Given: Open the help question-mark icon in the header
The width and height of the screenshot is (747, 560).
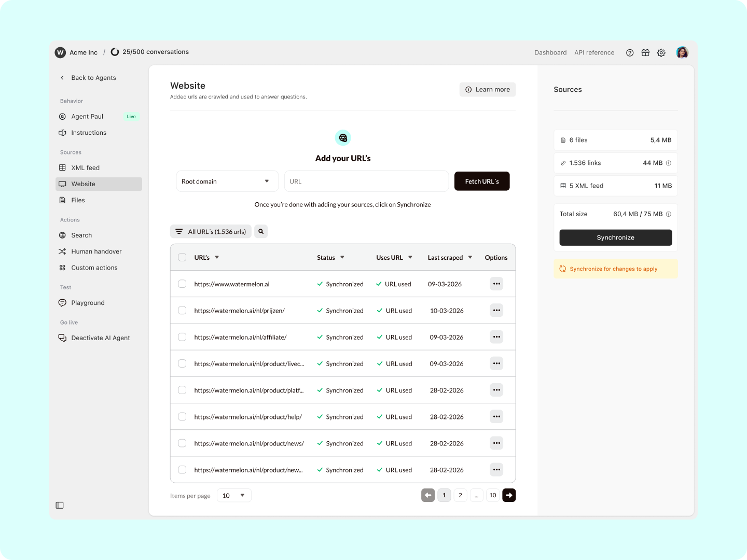Looking at the screenshot, I should 630,52.
